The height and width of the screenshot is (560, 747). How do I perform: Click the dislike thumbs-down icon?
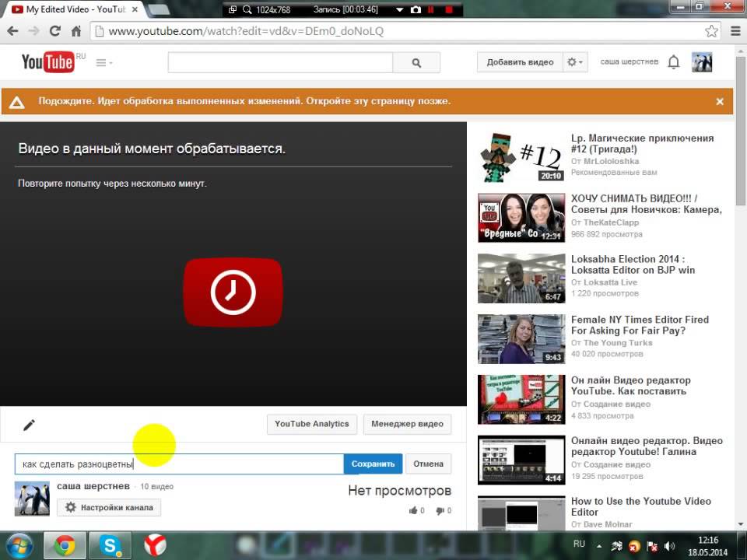pyautogui.click(x=440, y=511)
